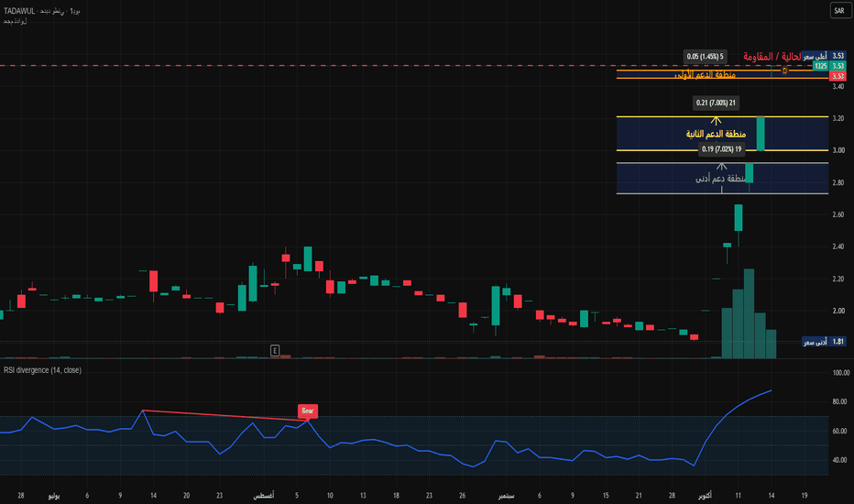Click the 40.00 RSI axis value
This screenshot has height=504, width=854.
(x=840, y=460)
